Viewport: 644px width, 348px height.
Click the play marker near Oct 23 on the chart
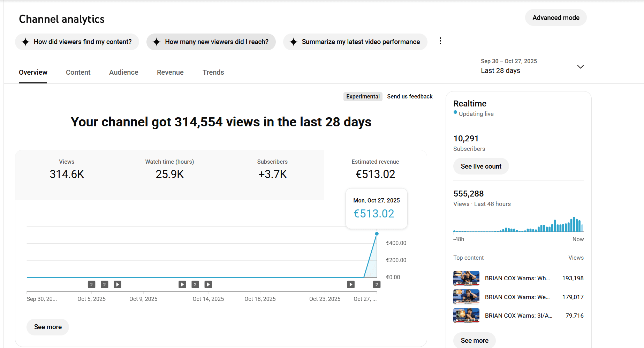(350, 284)
